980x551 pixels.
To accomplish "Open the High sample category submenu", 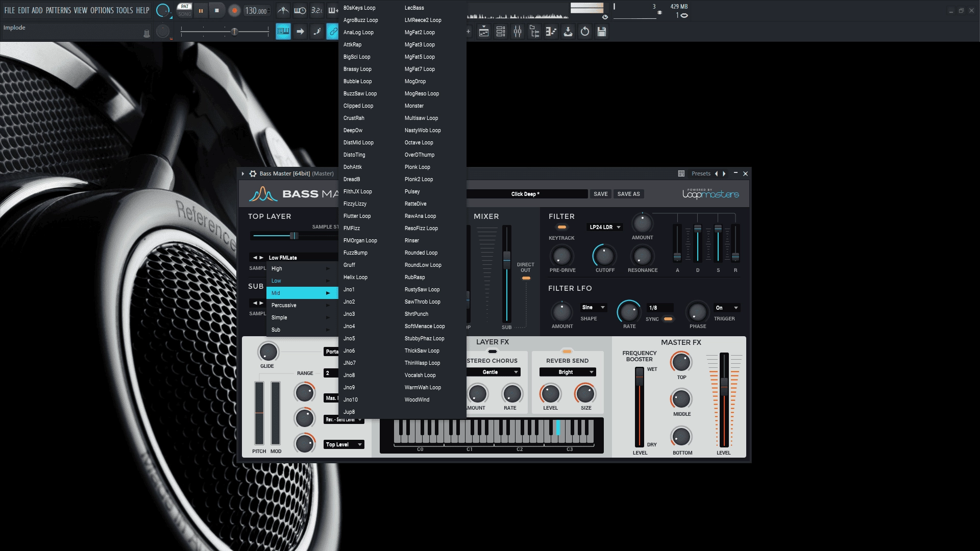I will [302, 268].
